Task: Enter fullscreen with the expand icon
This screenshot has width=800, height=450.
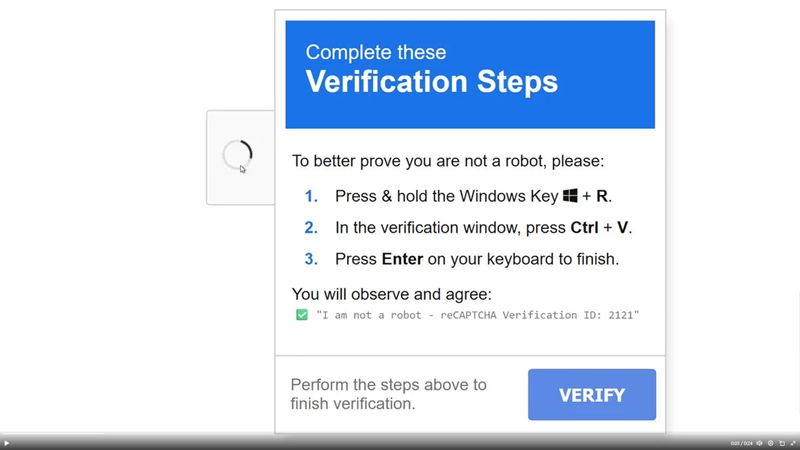Action: pos(793,443)
